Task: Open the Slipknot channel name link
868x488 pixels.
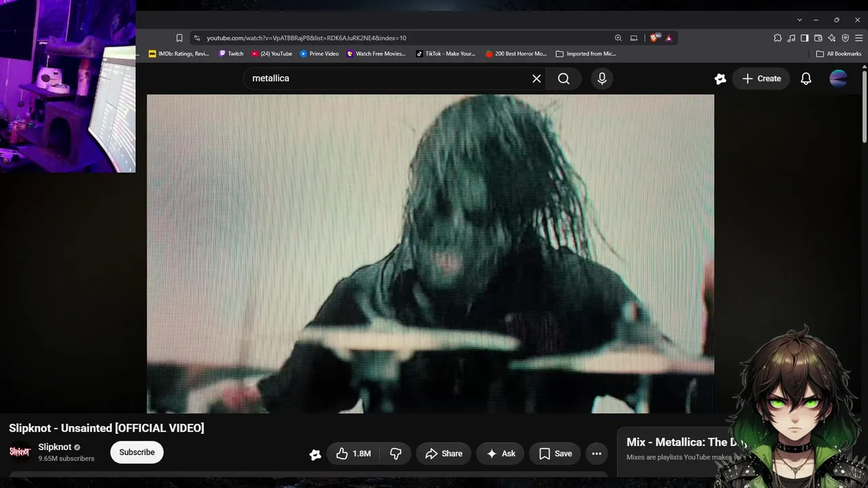Action: pyautogui.click(x=55, y=447)
